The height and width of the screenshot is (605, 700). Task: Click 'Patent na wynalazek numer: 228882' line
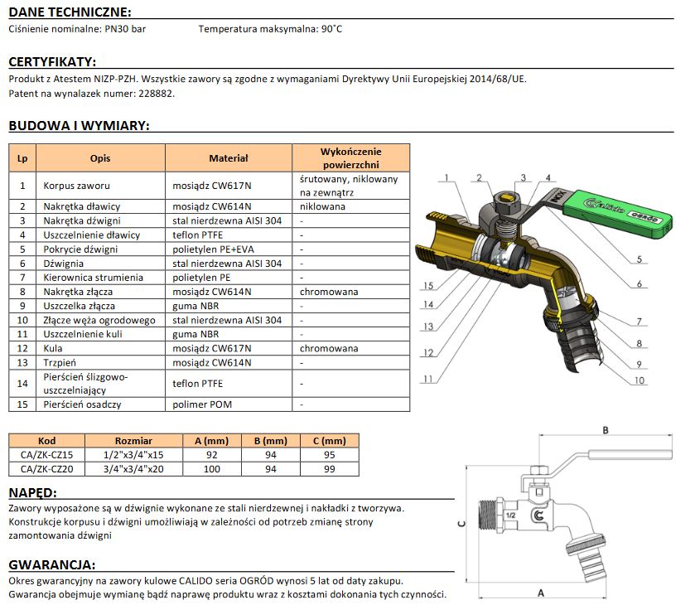point(91,94)
